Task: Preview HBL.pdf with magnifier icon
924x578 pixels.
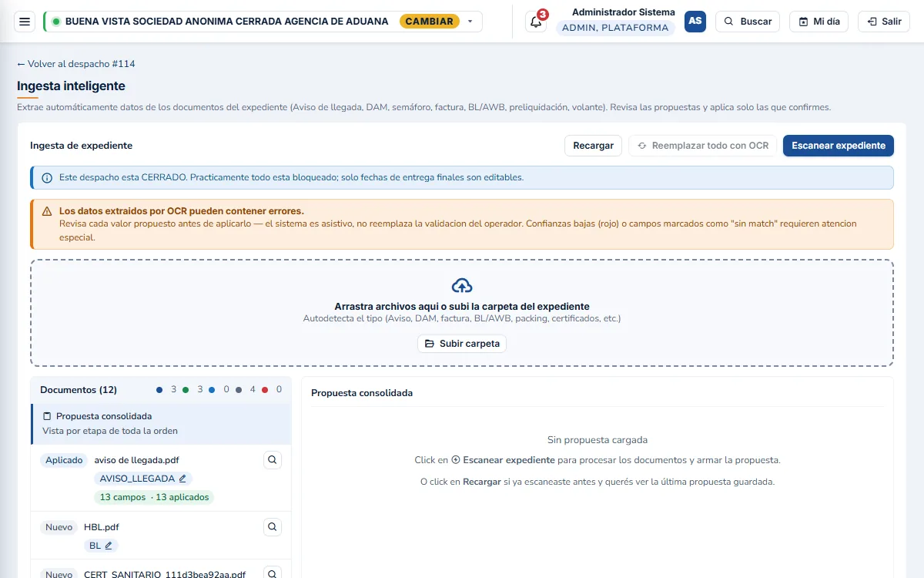Action: tap(272, 527)
